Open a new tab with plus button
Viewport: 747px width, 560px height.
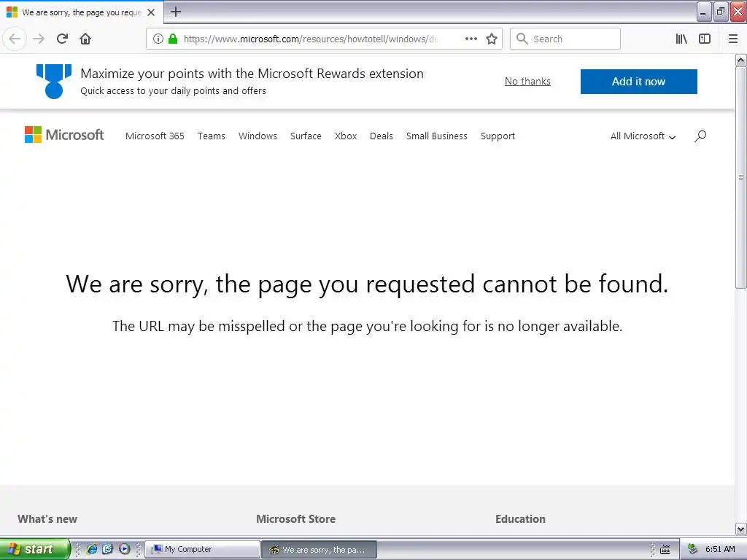tap(176, 12)
